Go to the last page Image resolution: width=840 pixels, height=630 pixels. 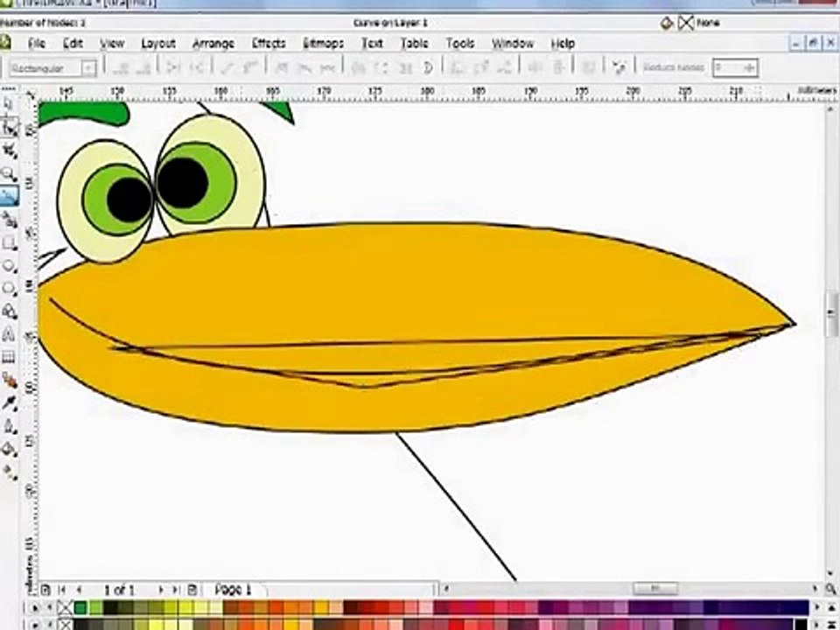coord(175,590)
